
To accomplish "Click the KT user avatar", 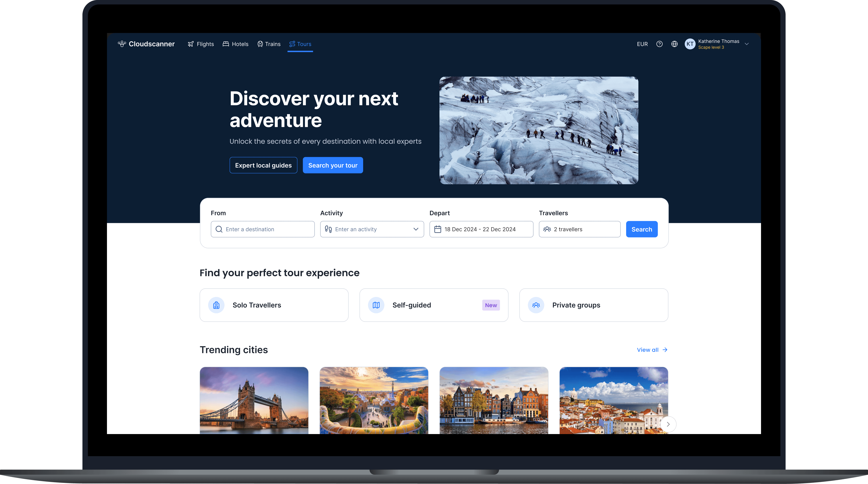I will pyautogui.click(x=690, y=44).
